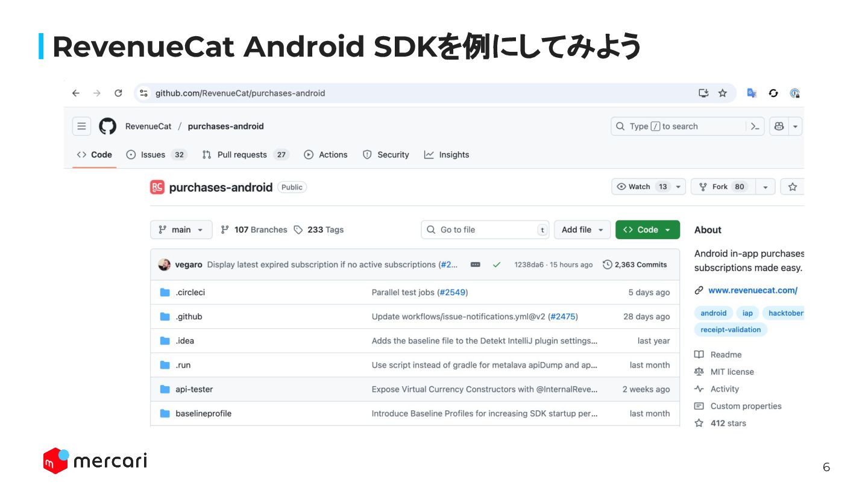Open the www.revenuecat.com/ link
This screenshot has width=868, height=488.
pyautogui.click(x=753, y=290)
